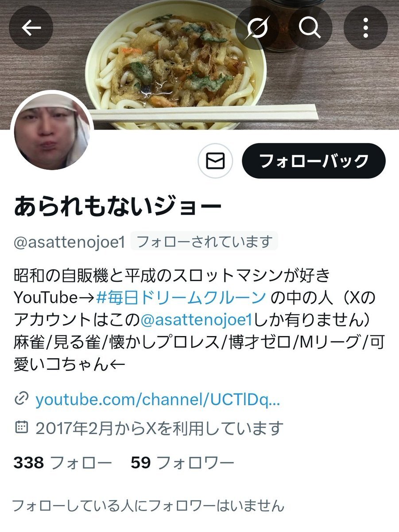Tap the envelope message icon
Viewport: 399px width, 532px height.
click(216, 161)
